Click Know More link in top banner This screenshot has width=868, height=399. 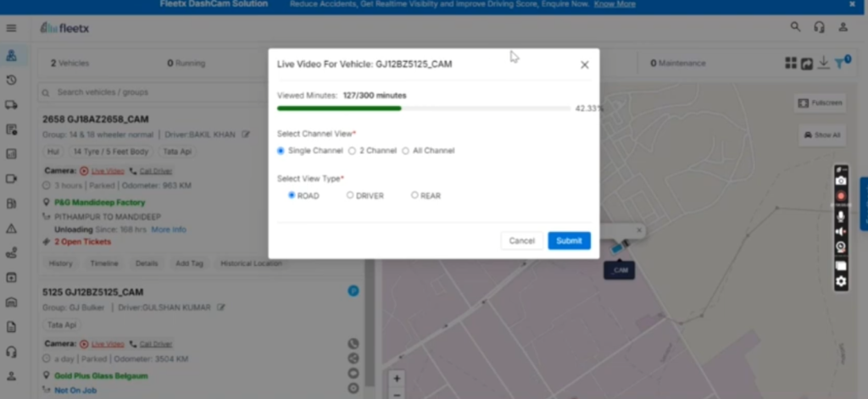pos(615,4)
